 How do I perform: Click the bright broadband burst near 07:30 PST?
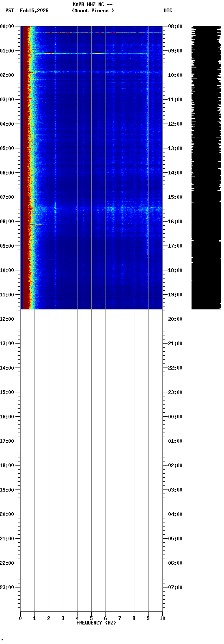[x=97, y=209]
